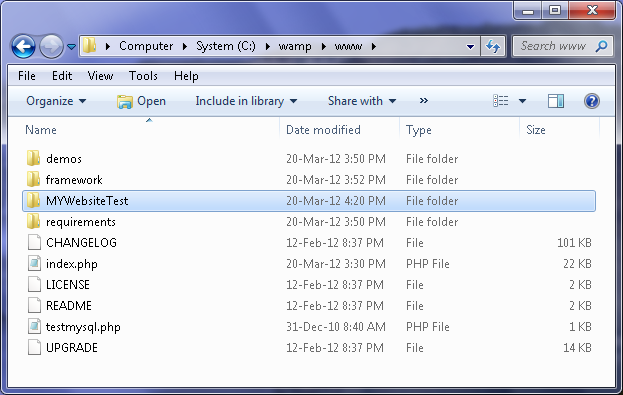Open the Share with dropdown
This screenshot has width=623, height=395.
click(362, 101)
